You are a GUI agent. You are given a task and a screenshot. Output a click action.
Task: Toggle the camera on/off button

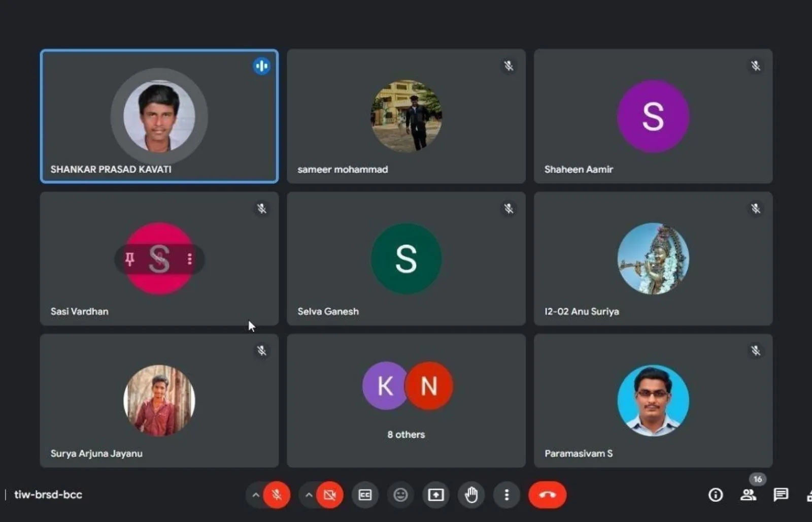click(330, 495)
